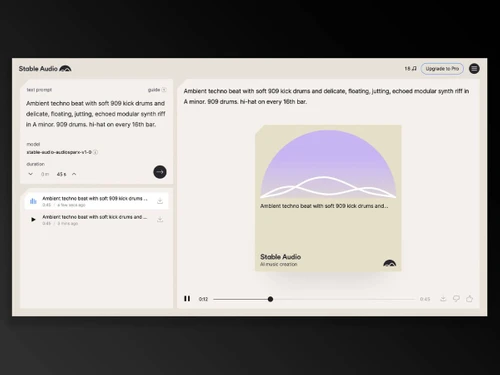Click the 0:12 elapsed time label
The height and width of the screenshot is (375, 500).
click(203, 299)
